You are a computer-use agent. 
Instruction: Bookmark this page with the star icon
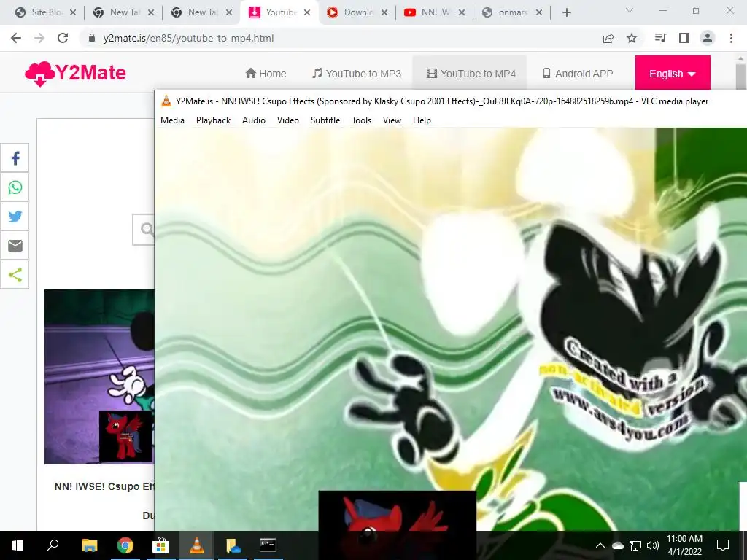pyautogui.click(x=632, y=38)
